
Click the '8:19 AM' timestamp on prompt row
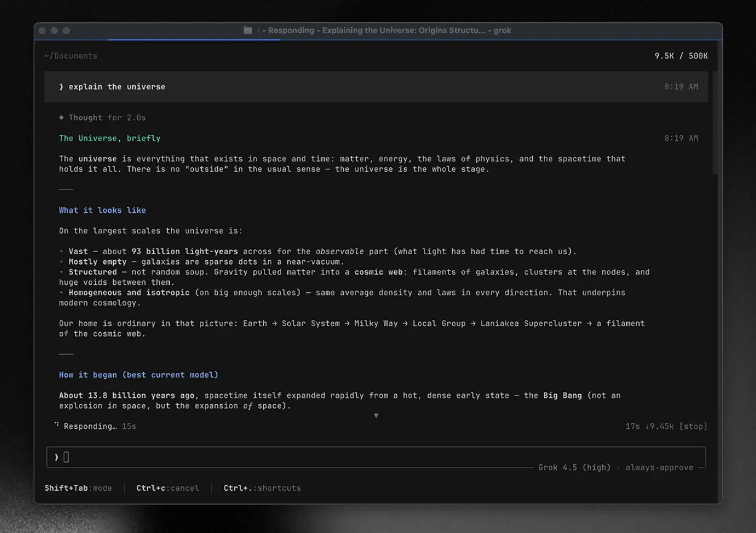(x=681, y=87)
